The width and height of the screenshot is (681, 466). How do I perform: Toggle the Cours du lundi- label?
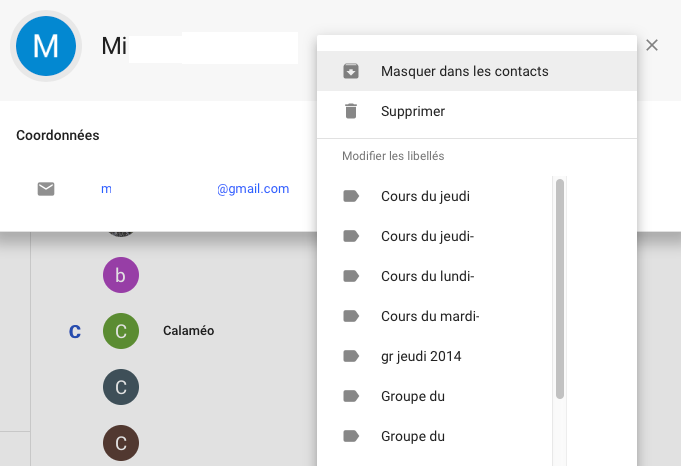[x=434, y=276]
